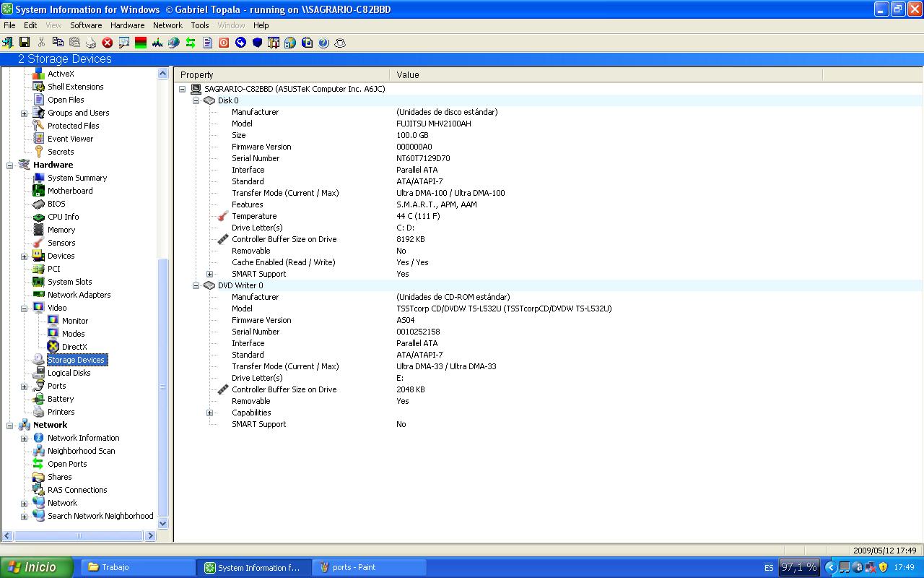924x578 pixels.
Task: Click the tree panel vertical scrollbar thumb
Action: 162,387
